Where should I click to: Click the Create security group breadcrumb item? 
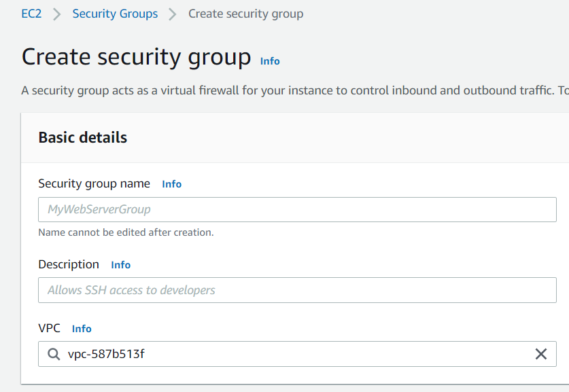tap(245, 14)
